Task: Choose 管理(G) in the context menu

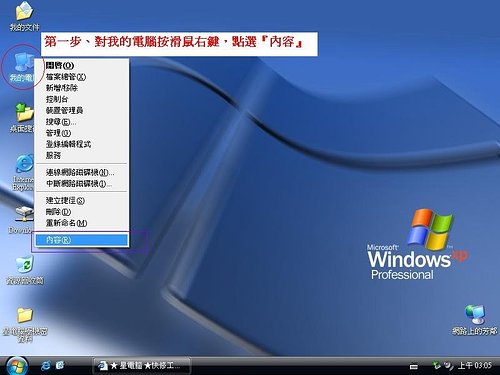Action: pyautogui.click(x=81, y=133)
